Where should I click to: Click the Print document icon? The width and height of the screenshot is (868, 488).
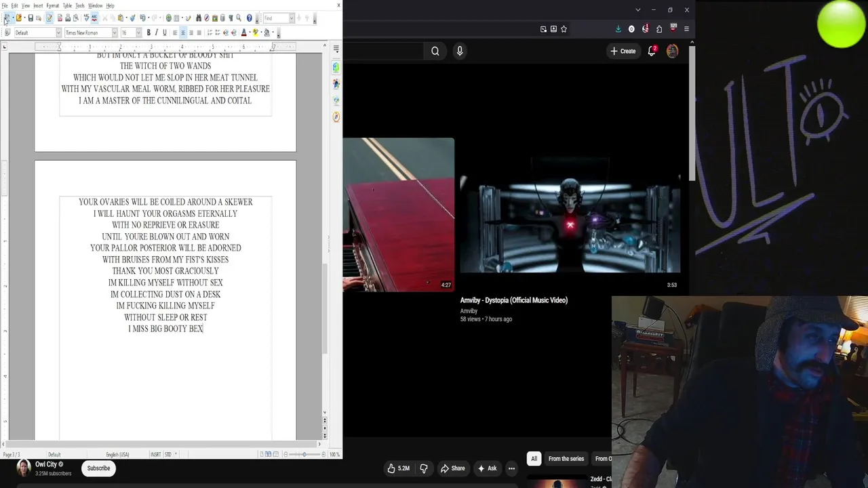(68, 18)
